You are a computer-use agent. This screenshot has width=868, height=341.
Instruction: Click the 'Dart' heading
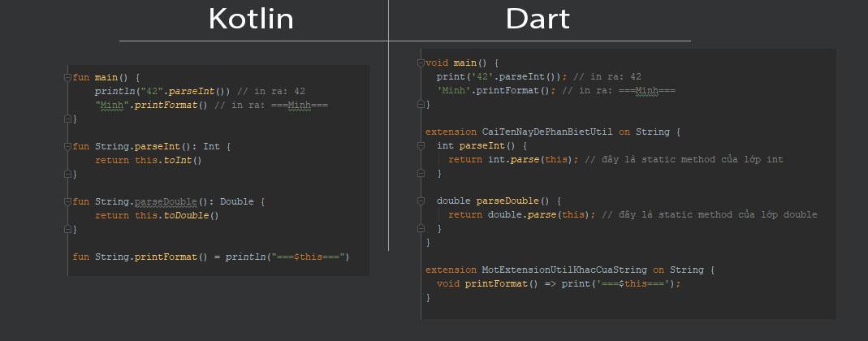tap(538, 19)
